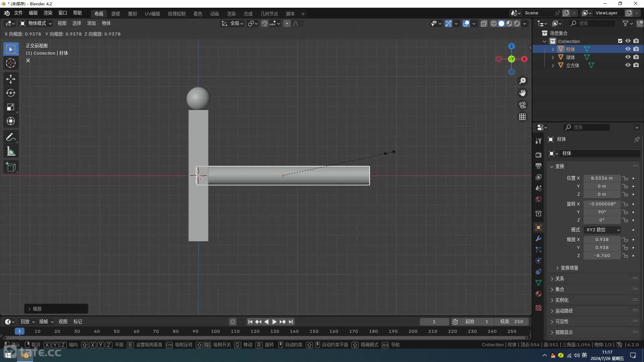Image resolution: width=644 pixels, height=362 pixels.
Task: Select the Add Cube tool
Action: tap(11, 167)
